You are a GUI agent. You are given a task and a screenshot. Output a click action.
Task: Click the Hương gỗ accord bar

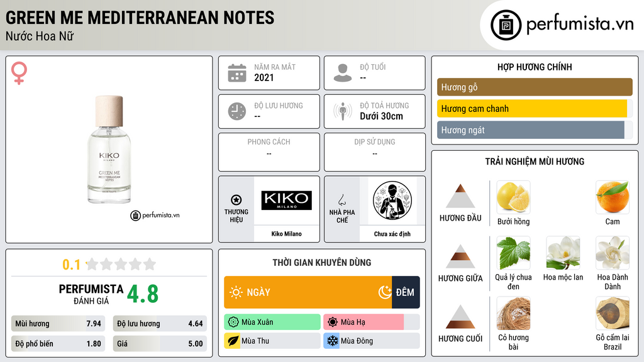coord(535,87)
